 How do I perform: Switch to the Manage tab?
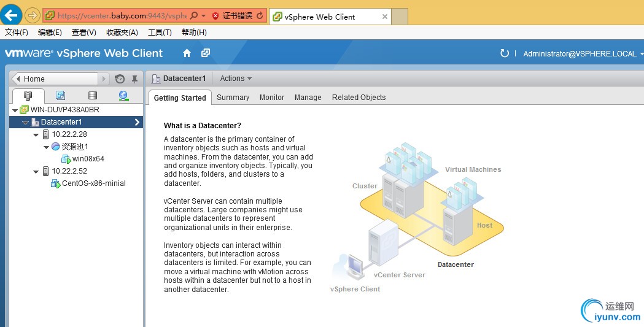308,97
